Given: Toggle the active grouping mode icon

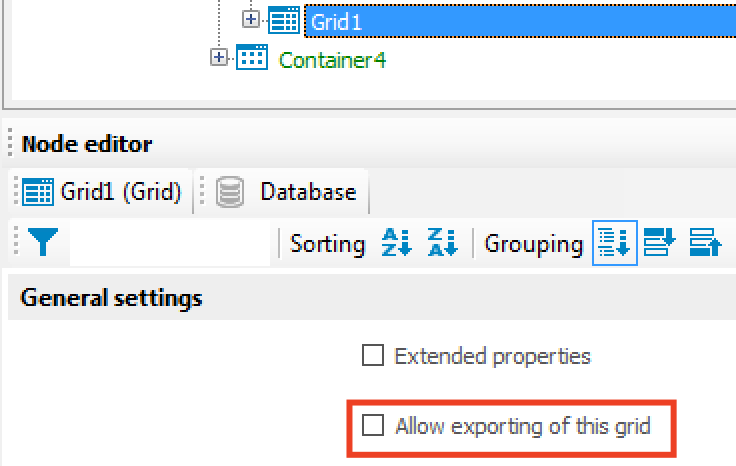Looking at the screenshot, I should tap(614, 243).
